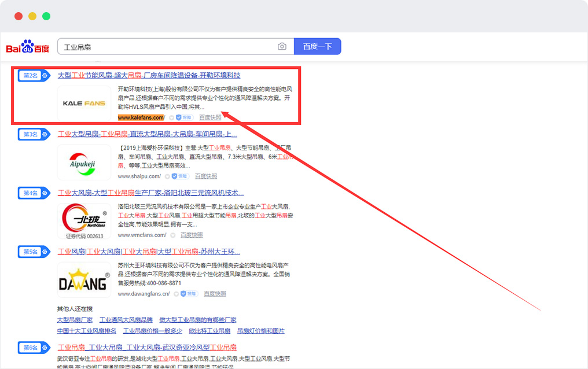Click gray circle icon after www.wmcfans.com
Viewport: 588px width, 369px height.
click(x=173, y=235)
